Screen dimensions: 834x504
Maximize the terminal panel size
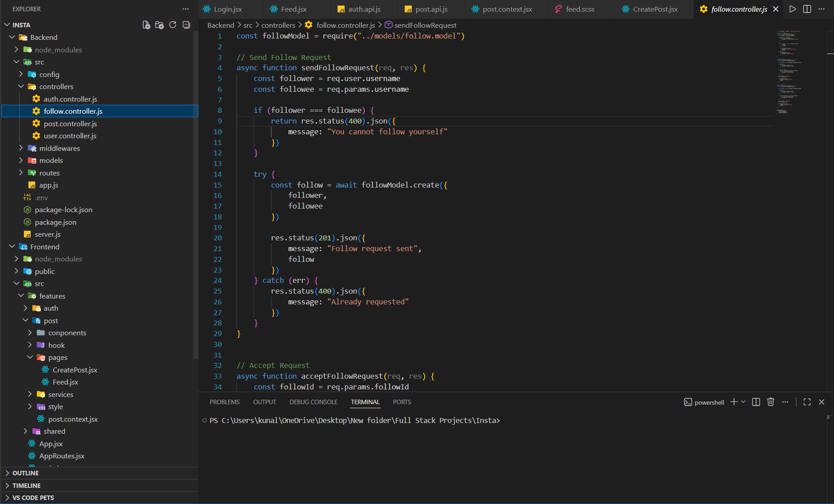(x=807, y=402)
